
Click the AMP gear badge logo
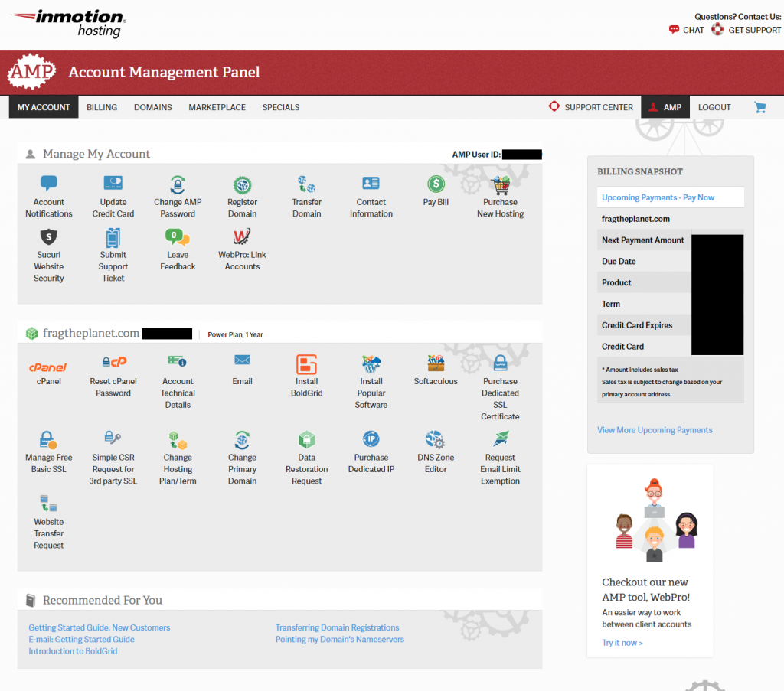(31, 71)
